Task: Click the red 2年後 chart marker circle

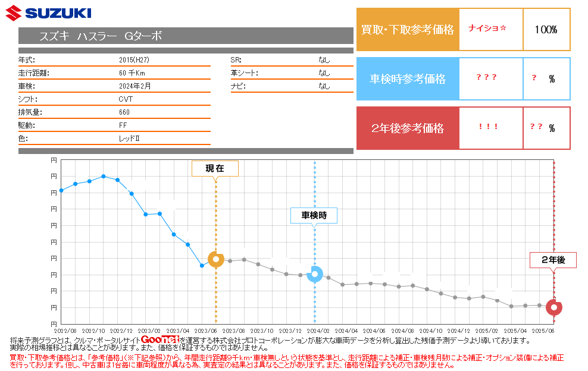Action: tap(554, 307)
